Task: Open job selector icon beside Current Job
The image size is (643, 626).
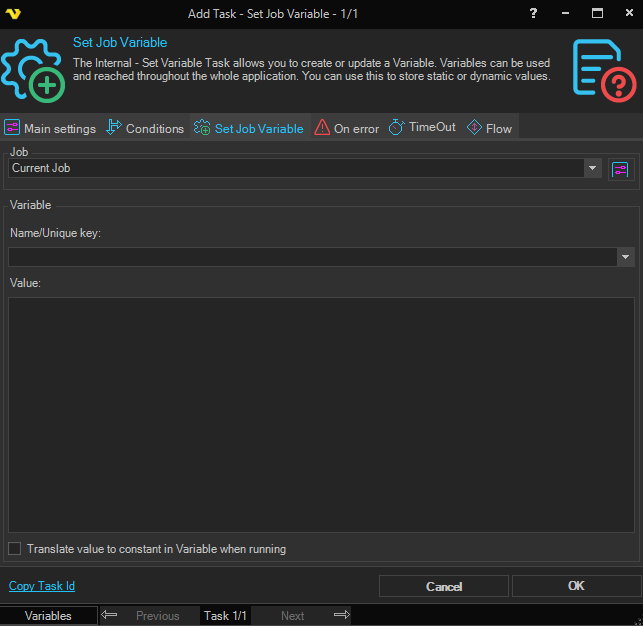Action: tap(621, 169)
